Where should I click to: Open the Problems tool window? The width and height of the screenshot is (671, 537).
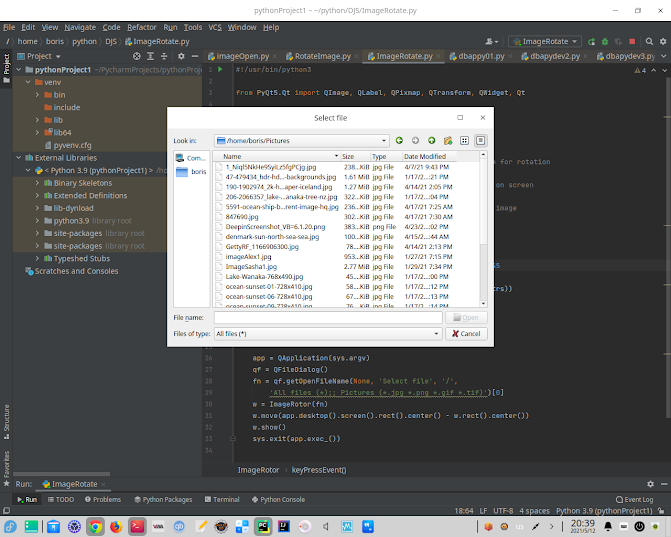click(103, 499)
